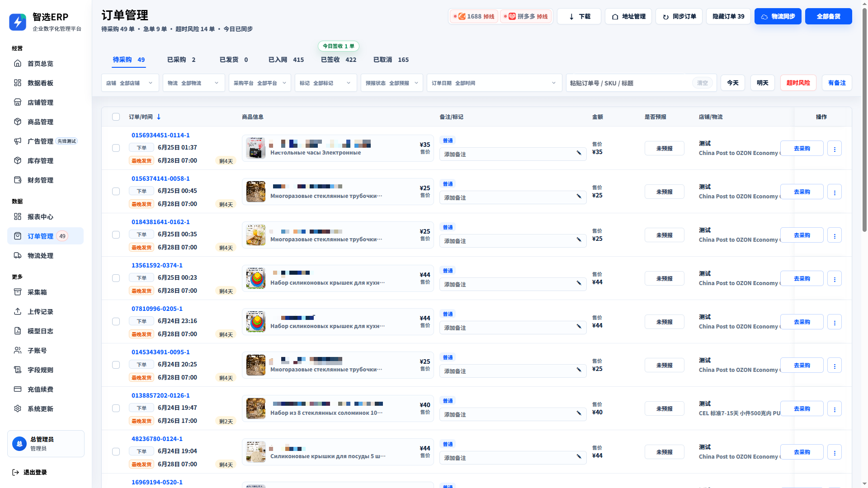Expand the 订单日期 全部时间 dropdown
This screenshot has width=868, height=488.
495,83
